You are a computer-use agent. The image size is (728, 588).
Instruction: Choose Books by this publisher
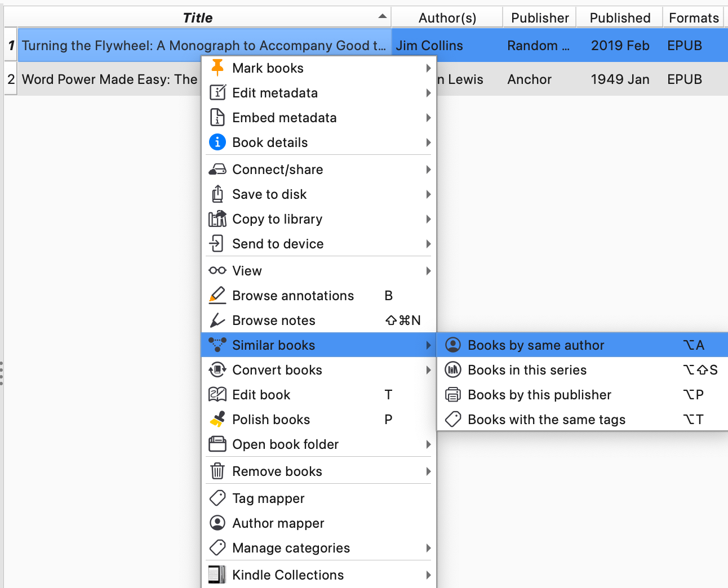pyautogui.click(x=539, y=395)
